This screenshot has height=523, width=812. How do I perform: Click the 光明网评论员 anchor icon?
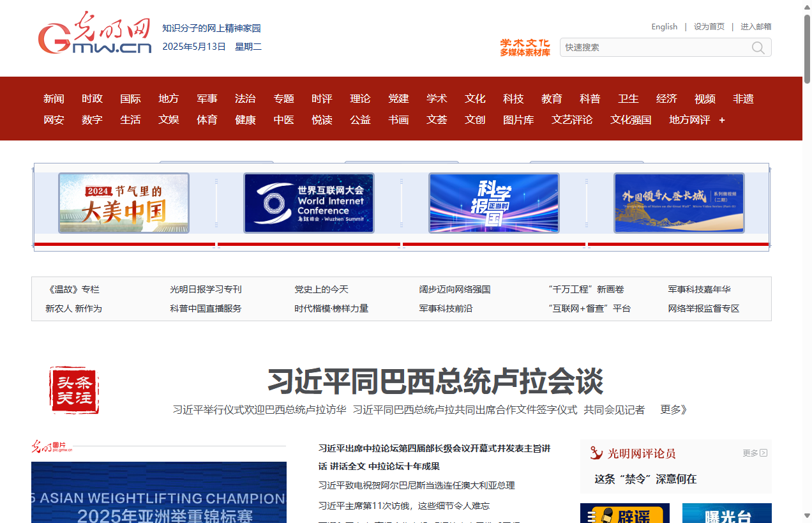[x=597, y=453]
